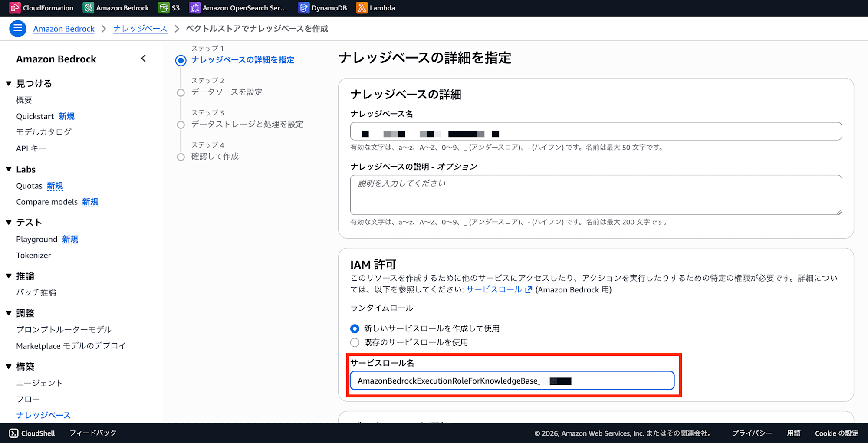Click step label データソースを設定
This screenshot has height=443, width=868.
(x=227, y=92)
